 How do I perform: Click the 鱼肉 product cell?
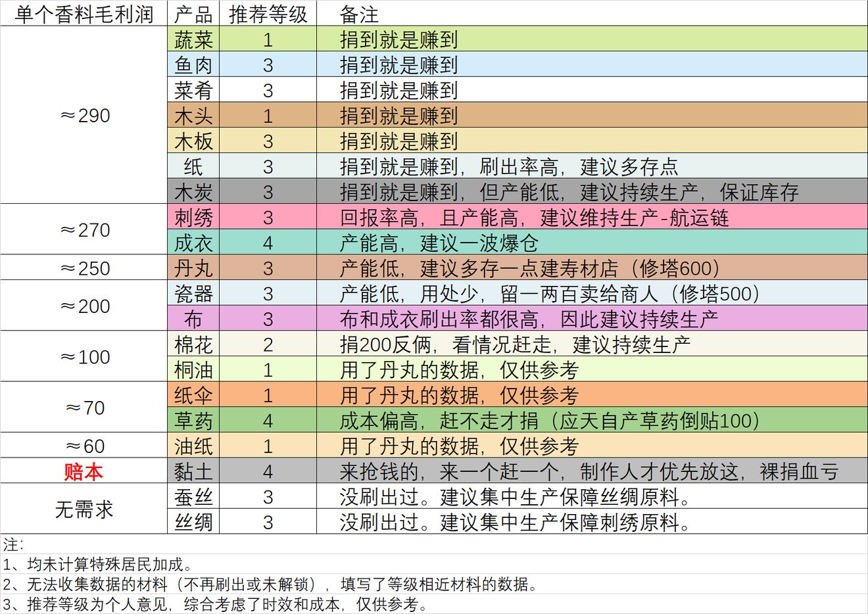193,64
